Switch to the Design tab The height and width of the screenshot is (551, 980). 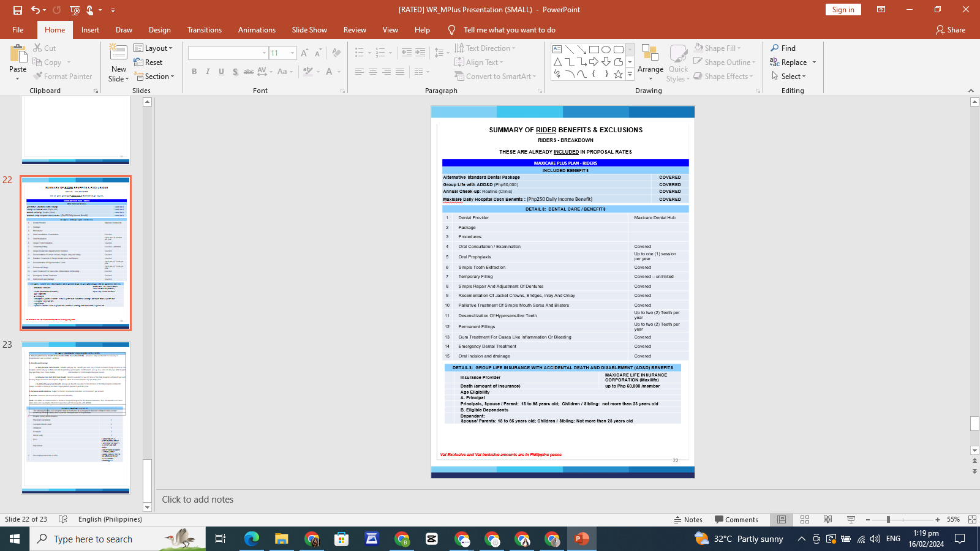pyautogui.click(x=159, y=30)
